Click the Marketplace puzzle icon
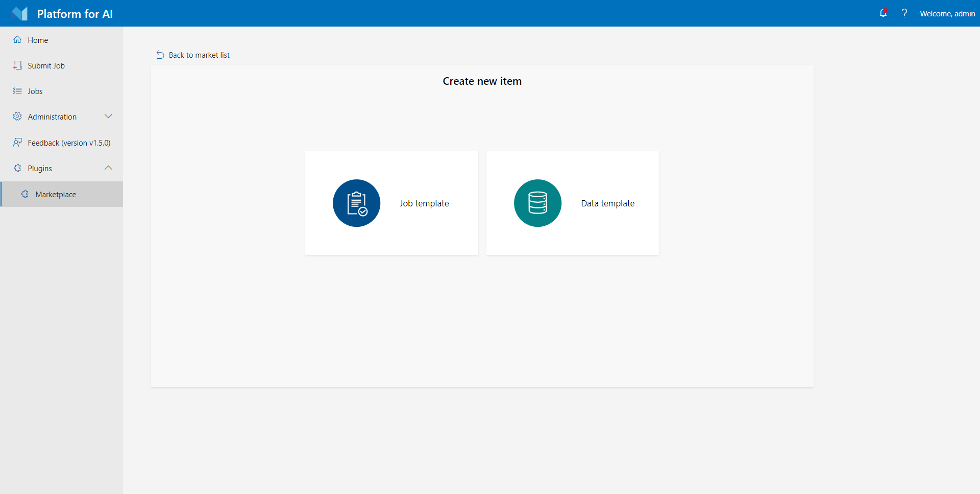This screenshot has width=980, height=494. pos(25,194)
